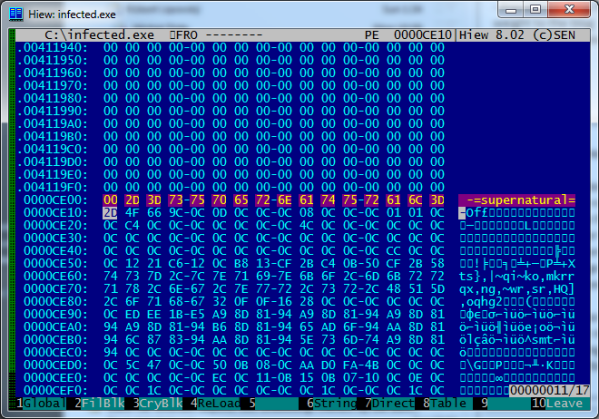Image resolution: width=599 pixels, height=419 pixels.
Task: Click byte EC in row 0000CEE0
Action: pyautogui.click(x=219, y=378)
